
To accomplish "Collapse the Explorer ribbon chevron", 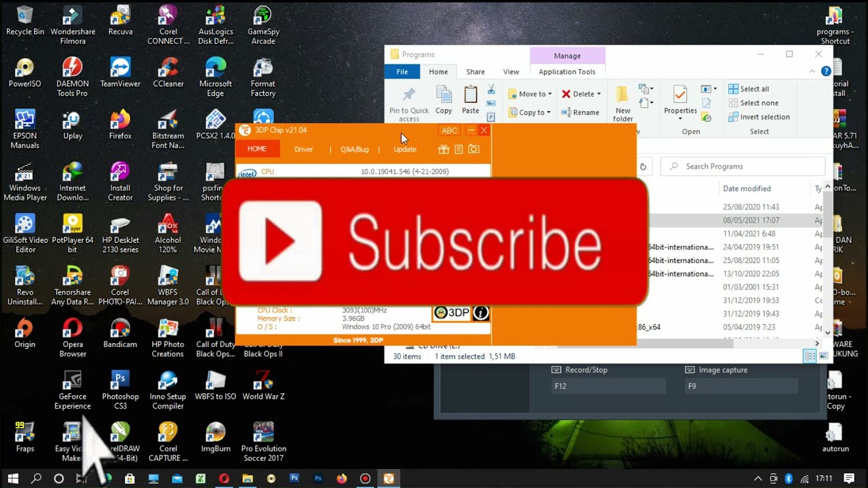I will 812,71.
